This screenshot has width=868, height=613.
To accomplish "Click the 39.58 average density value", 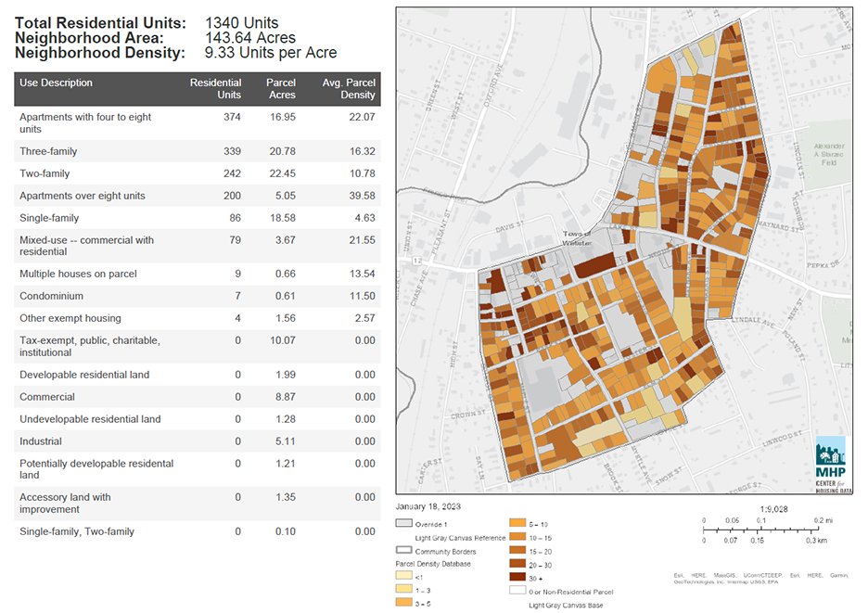I will tap(362, 196).
